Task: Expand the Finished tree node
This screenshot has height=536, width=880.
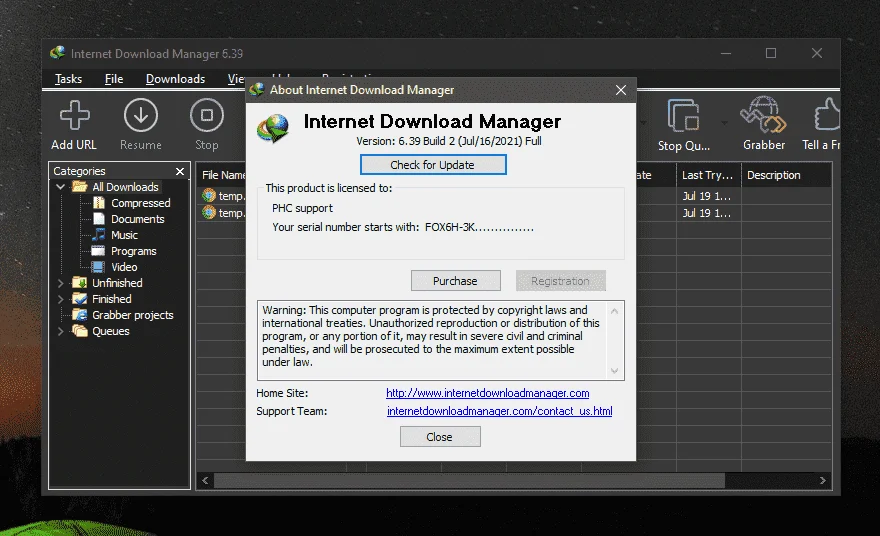Action: click(61, 299)
